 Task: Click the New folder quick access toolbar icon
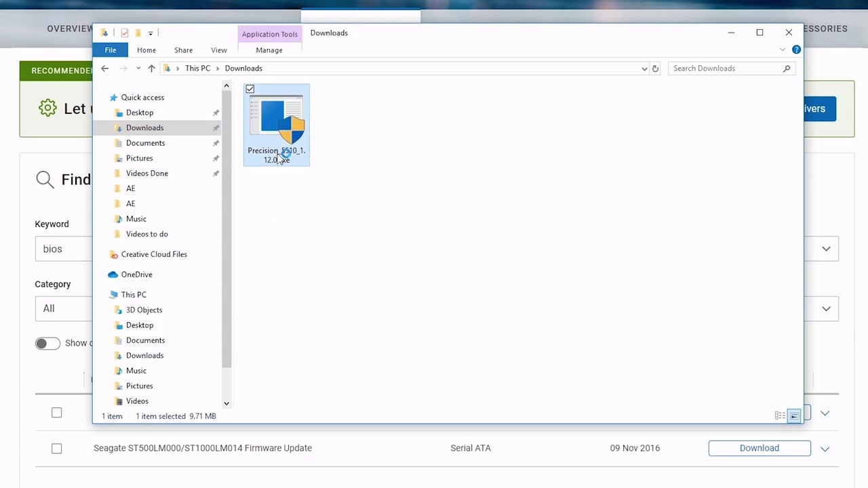pyautogui.click(x=138, y=33)
